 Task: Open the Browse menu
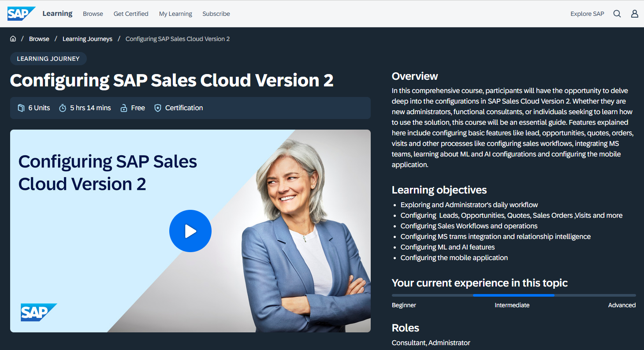(93, 14)
